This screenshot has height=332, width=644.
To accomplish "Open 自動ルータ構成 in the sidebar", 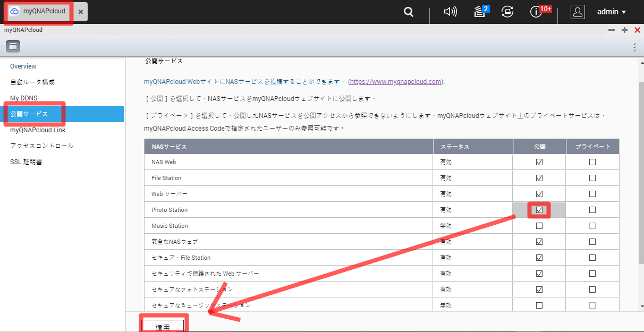I will pyautogui.click(x=32, y=82).
